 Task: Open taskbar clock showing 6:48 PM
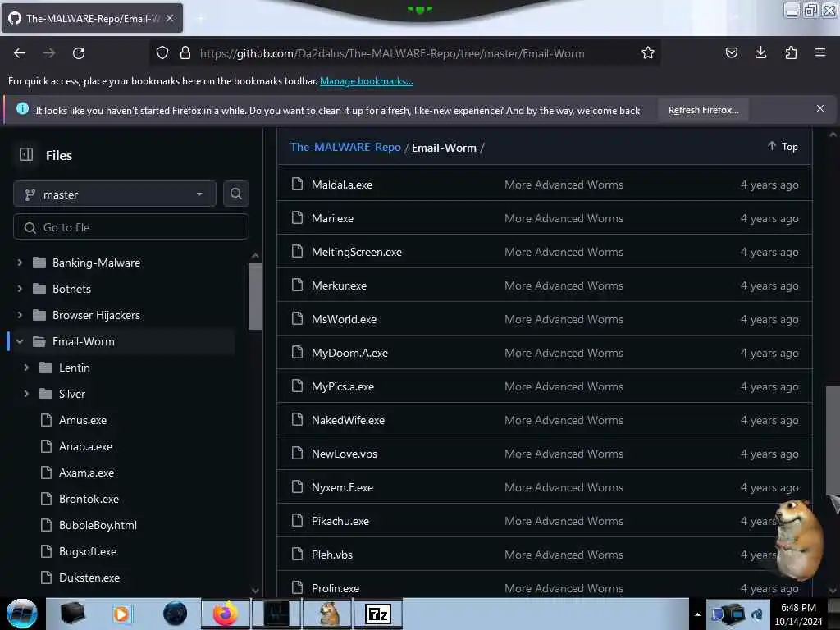(798, 614)
